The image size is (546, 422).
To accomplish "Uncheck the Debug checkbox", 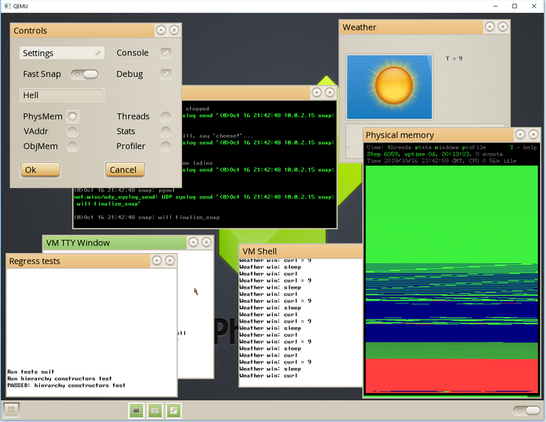I will point(166,74).
